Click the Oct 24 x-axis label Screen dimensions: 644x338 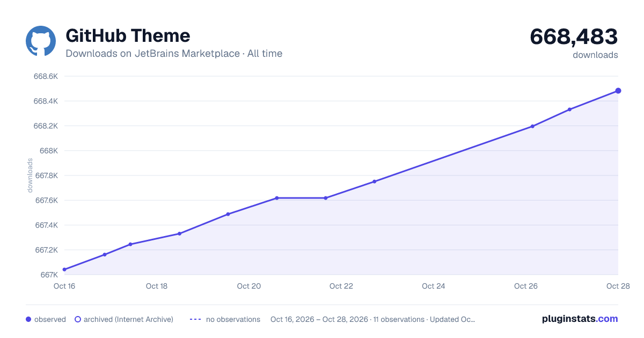(434, 286)
